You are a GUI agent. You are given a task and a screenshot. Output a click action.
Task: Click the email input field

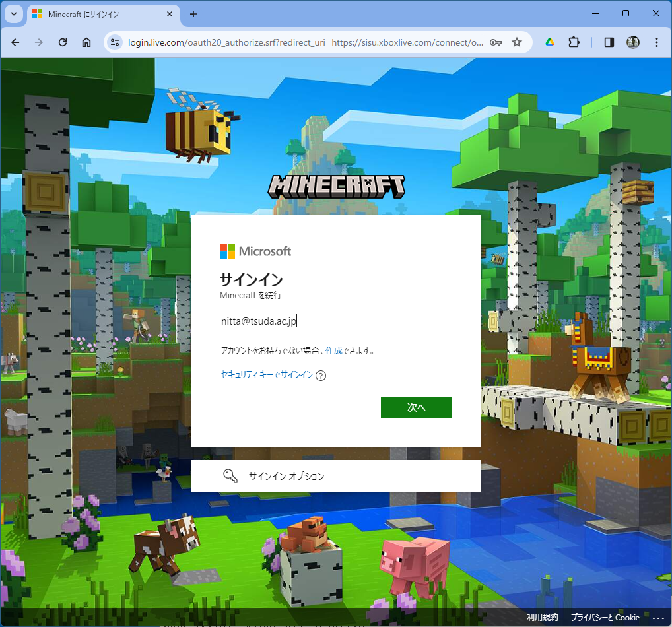pos(335,321)
